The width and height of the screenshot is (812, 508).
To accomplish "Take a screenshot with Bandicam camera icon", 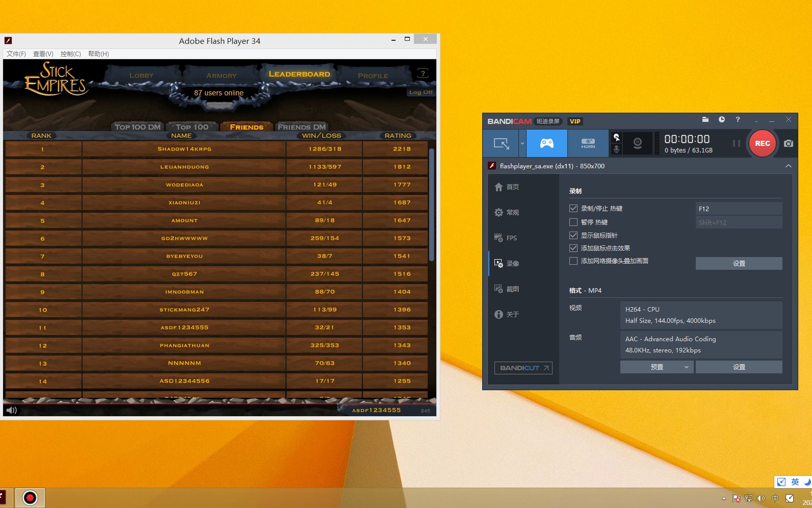I will [789, 143].
